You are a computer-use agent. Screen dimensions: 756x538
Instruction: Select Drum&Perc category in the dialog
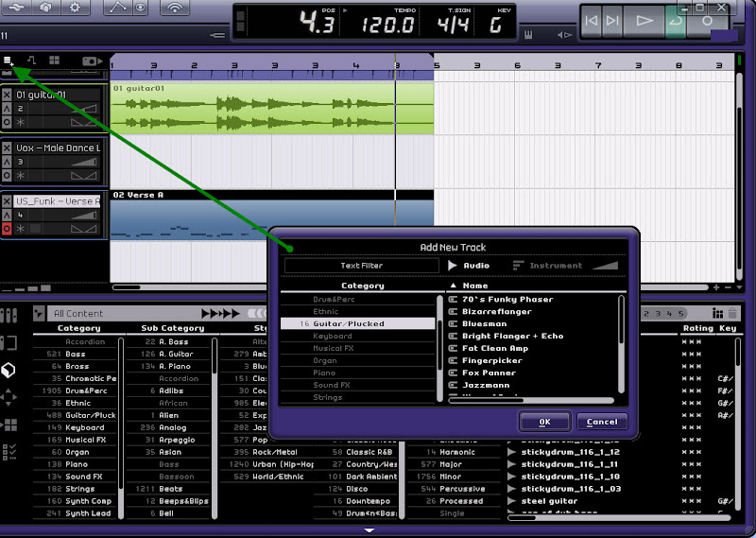point(358,299)
